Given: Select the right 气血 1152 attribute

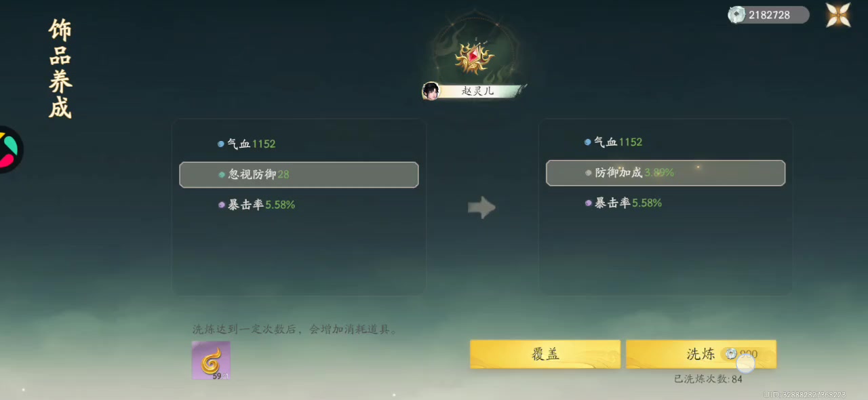Looking at the screenshot, I should click(x=614, y=142).
